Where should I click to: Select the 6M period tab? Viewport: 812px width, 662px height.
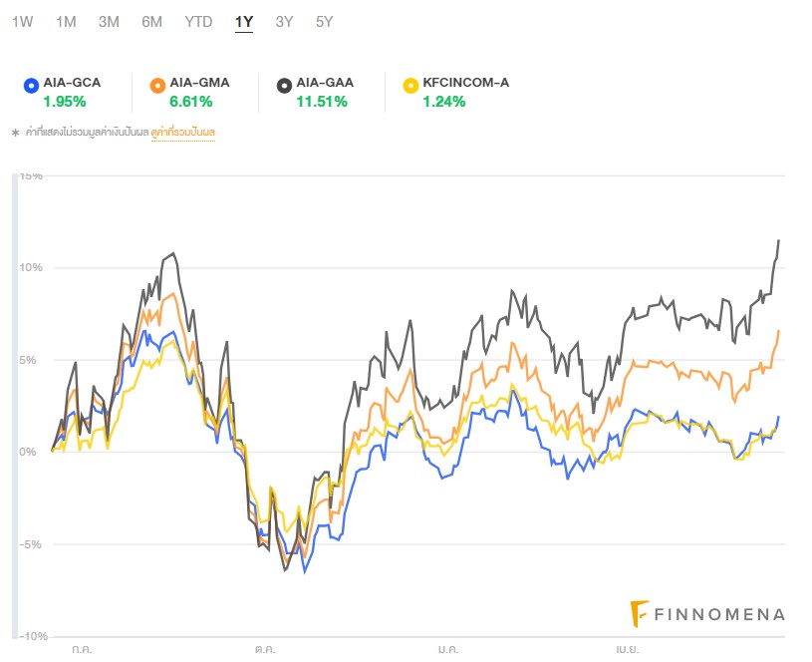point(151,22)
